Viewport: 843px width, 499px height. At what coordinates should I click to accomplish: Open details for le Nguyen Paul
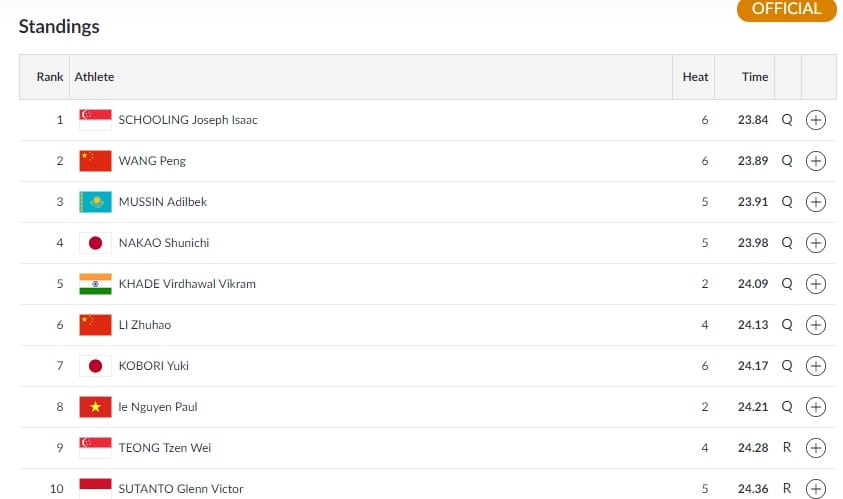pyautogui.click(x=816, y=407)
